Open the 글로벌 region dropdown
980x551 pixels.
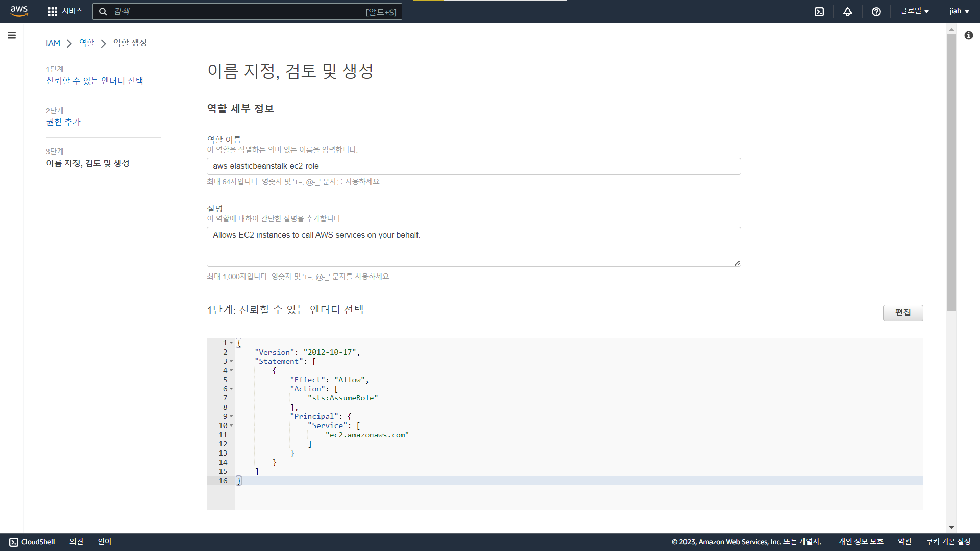(914, 11)
